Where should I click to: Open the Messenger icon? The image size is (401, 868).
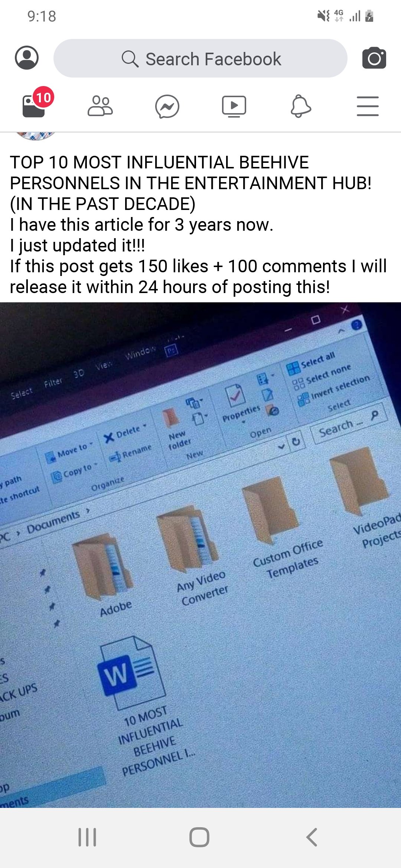(167, 106)
